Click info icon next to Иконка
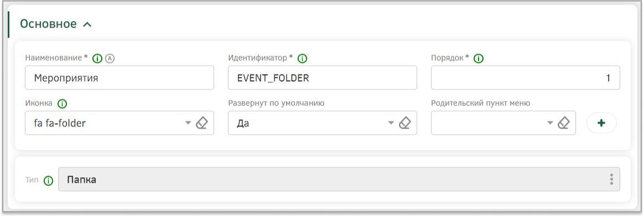The width and height of the screenshot is (644, 217). pos(62,104)
